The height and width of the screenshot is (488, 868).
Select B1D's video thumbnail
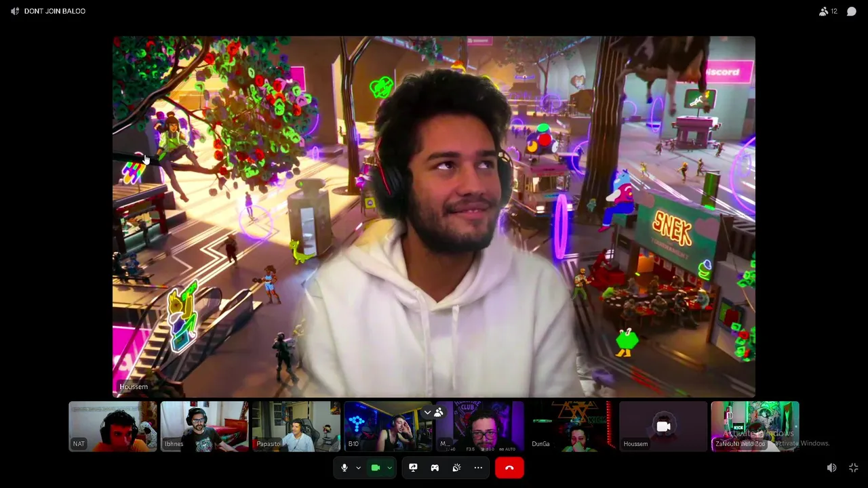[388, 426]
